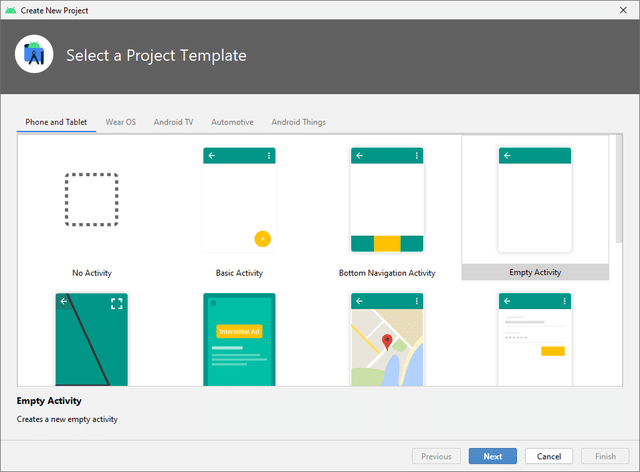Select the Empty Activity template preview
The image size is (640, 472).
click(535, 200)
